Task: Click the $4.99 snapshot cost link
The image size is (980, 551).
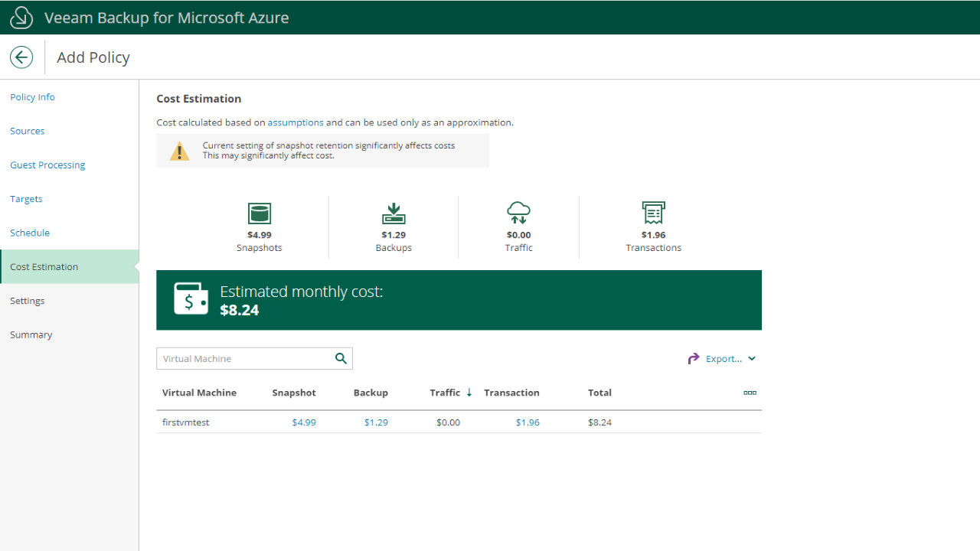Action: point(304,422)
